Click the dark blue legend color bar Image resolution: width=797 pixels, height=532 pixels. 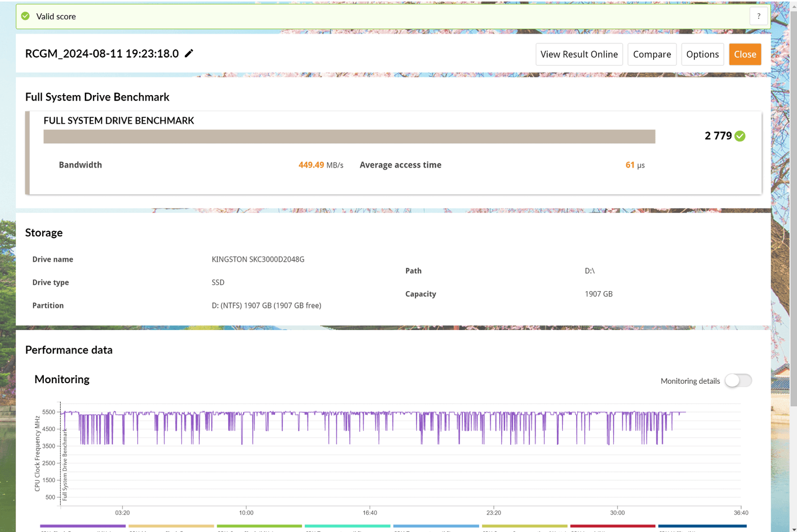coord(702,526)
